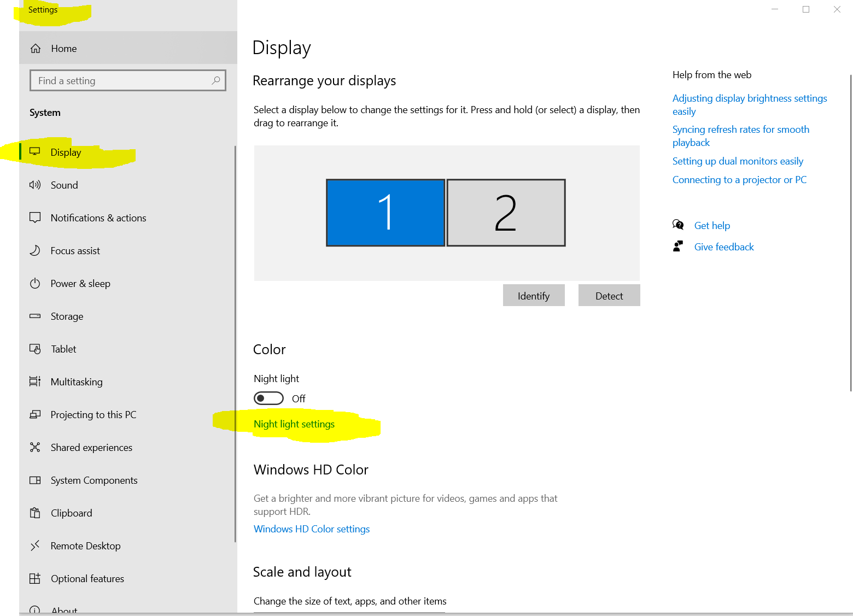This screenshot has width=853, height=616.
Task: Select display 1 monitor box
Action: click(x=385, y=213)
